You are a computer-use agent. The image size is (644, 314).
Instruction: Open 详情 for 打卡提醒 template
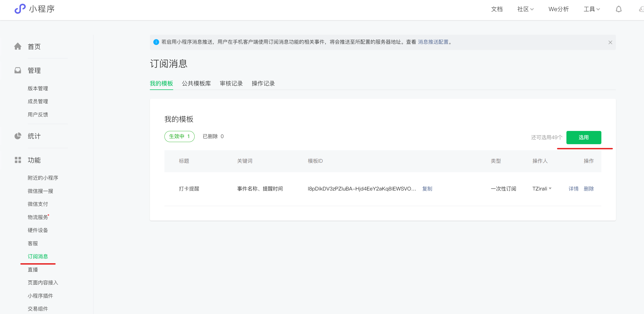pos(574,189)
